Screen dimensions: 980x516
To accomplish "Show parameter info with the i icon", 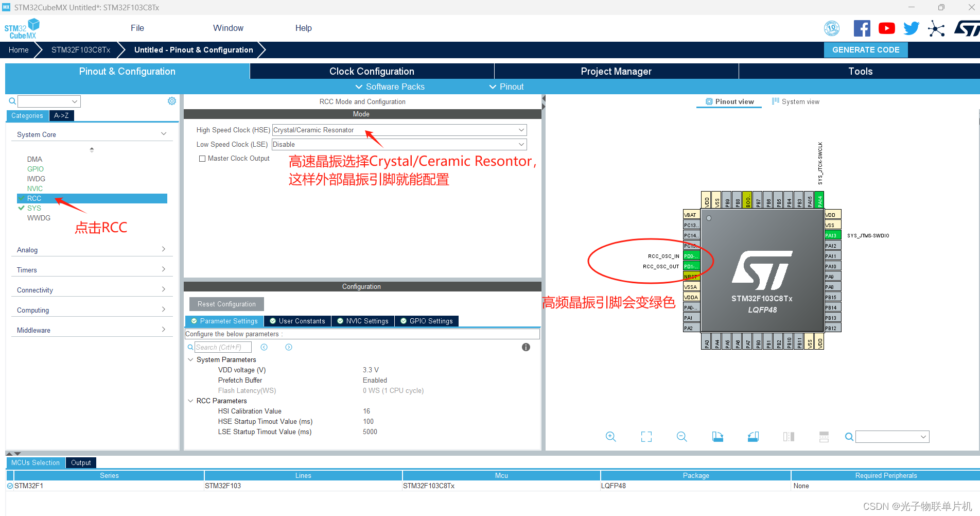I will [526, 347].
